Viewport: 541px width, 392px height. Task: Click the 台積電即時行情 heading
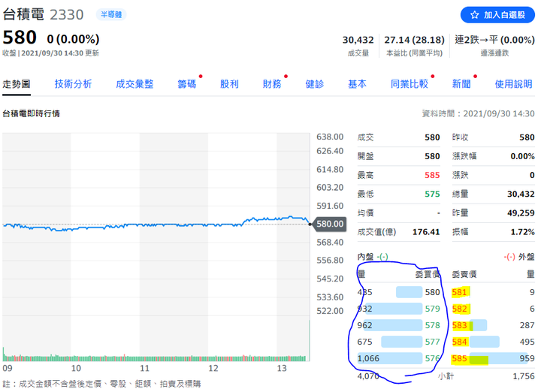pos(31,113)
